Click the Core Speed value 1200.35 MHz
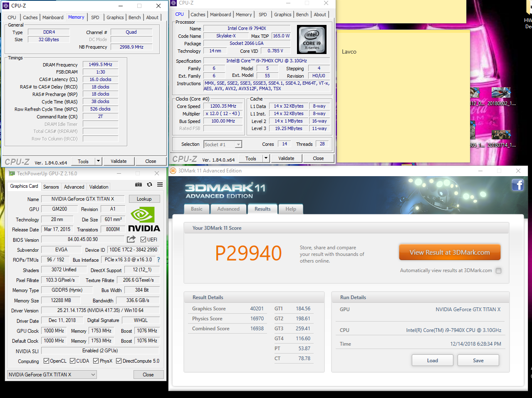 (223, 106)
